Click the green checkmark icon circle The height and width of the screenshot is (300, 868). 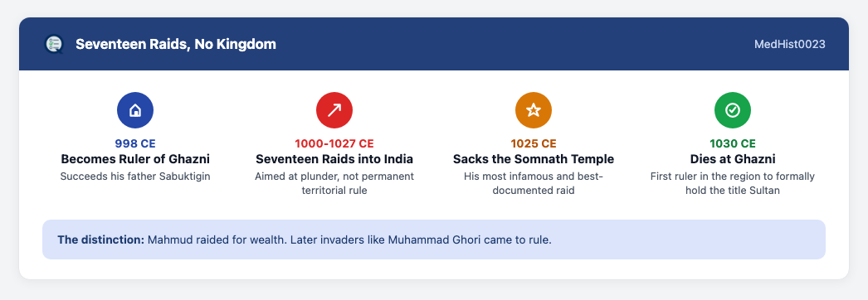pyautogui.click(x=733, y=110)
